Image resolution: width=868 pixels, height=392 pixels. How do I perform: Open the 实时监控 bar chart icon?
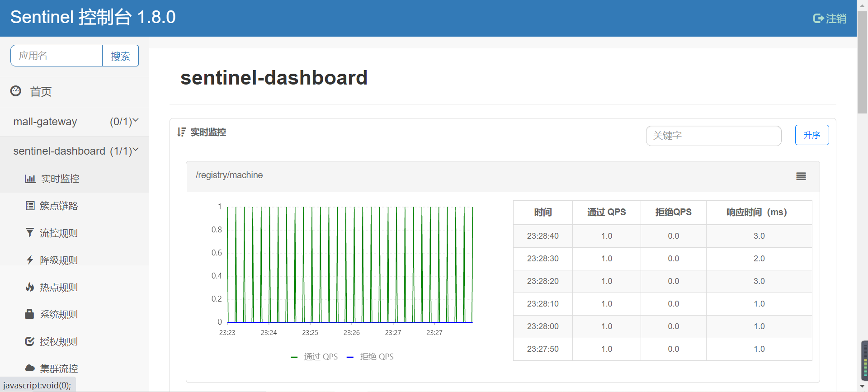tap(30, 179)
